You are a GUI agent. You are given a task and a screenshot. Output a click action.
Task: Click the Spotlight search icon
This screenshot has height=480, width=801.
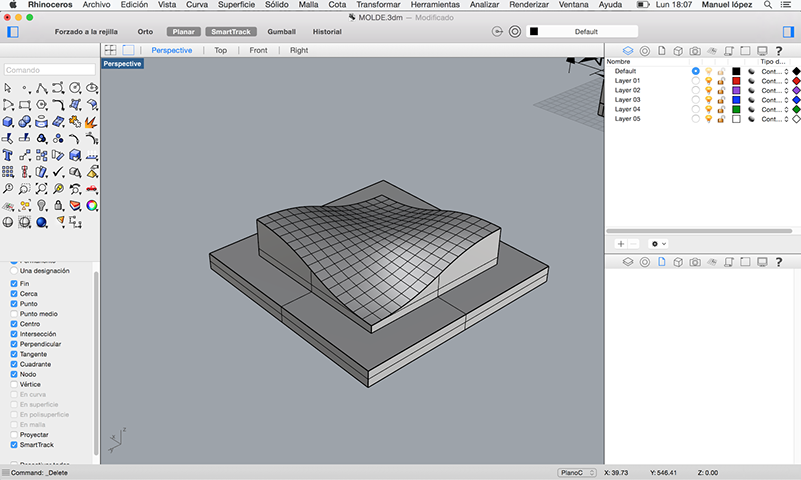(768, 5)
